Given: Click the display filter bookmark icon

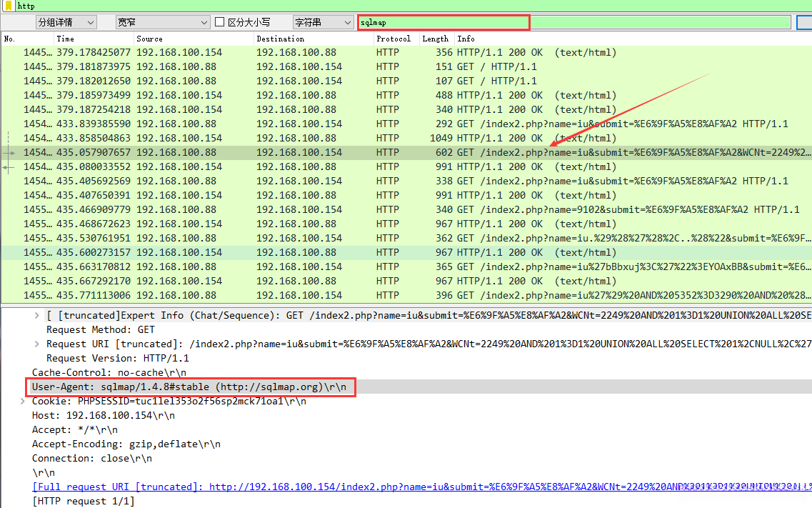Looking at the screenshot, I should click(9, 6).
